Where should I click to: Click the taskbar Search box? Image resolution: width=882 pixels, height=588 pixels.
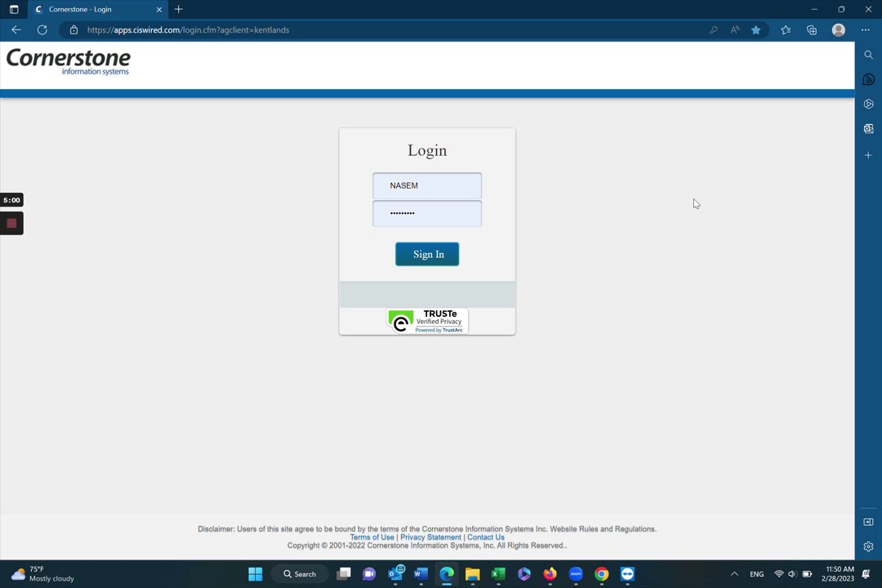pyautogui.click(x=299, y=574)
